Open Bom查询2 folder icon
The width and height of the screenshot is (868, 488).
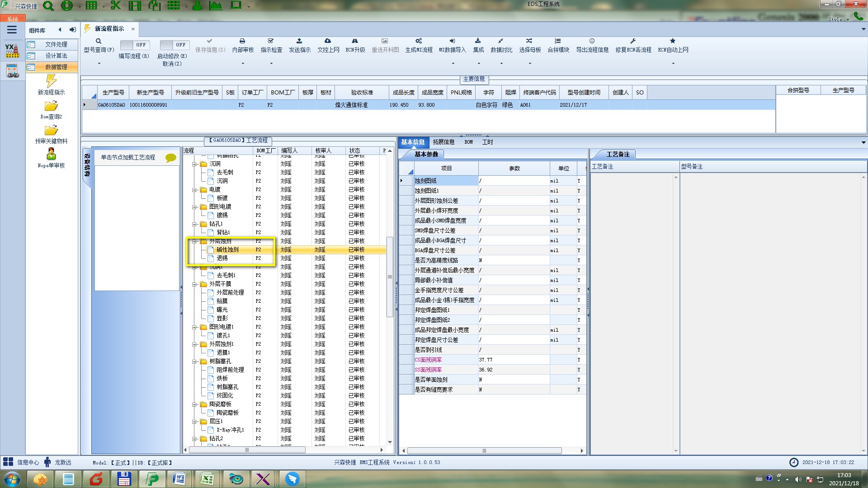51,106
